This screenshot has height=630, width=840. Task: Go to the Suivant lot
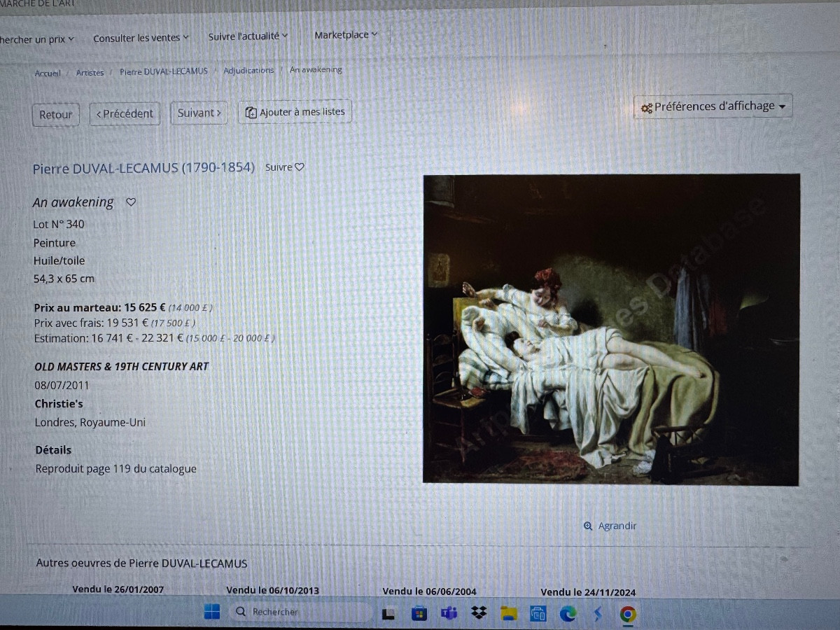click(199, 113)
